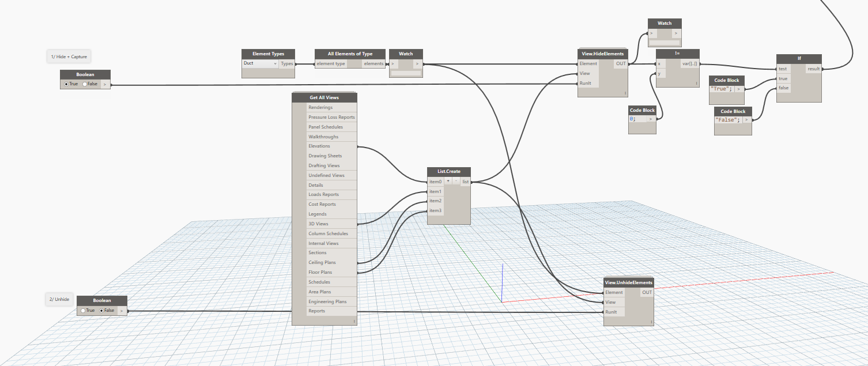This screenshot has width=868, height=366.
Task: Click the output arrow of the top Boolean node
Action: (x=105, y=84)
